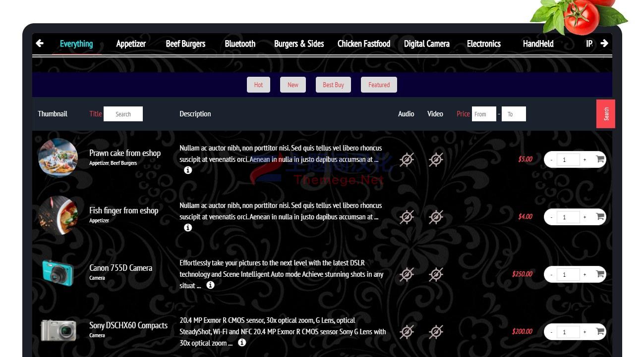Decrease quantity for Sony DSCHX60 Compacts
This screenshot has height=357, width=644.
551,332
